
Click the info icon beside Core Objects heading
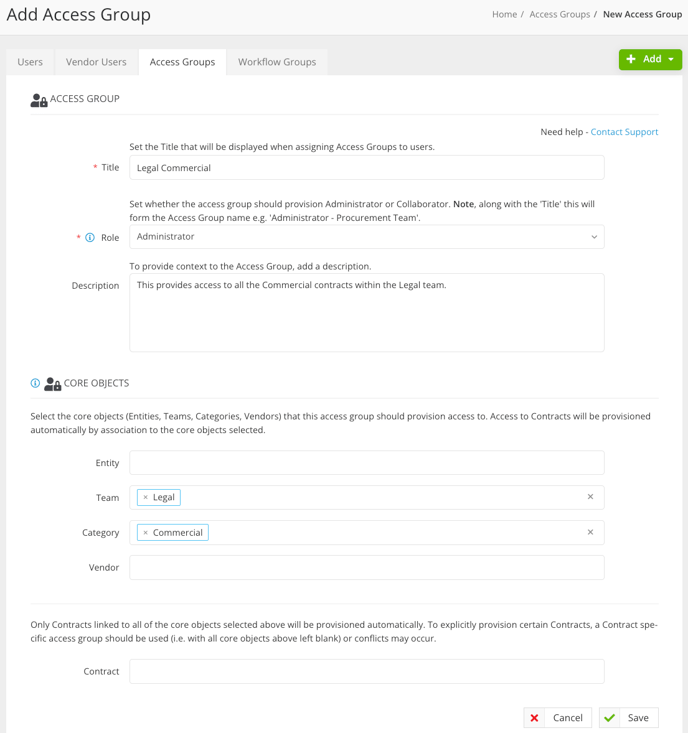[x=35, y=383]
